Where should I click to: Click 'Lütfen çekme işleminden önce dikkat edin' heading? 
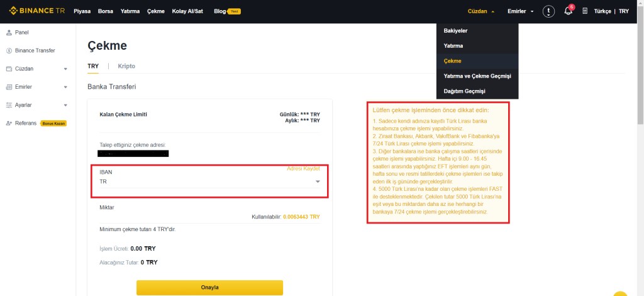click(x=431, y=110)
